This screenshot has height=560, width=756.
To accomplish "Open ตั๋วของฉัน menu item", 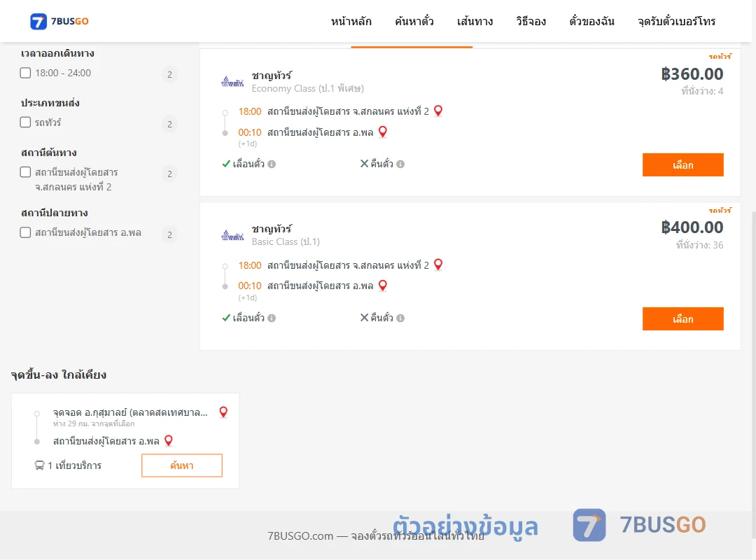I will (x=591, y=21).
